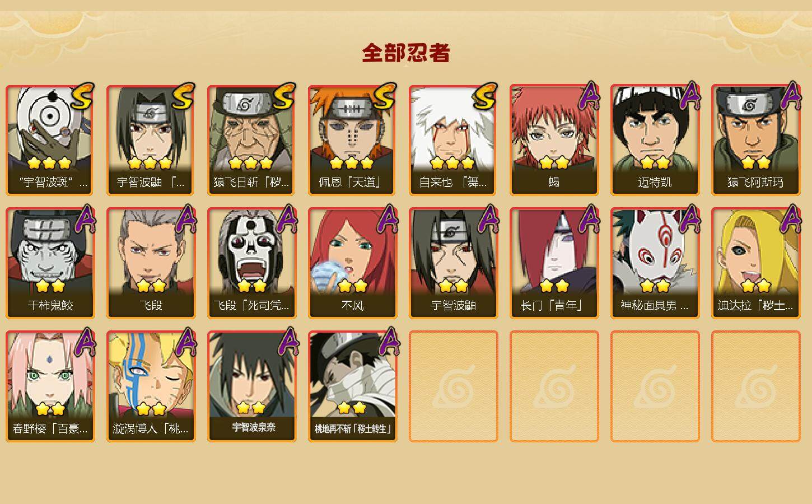Choose the 迈特凯 ninja card
812x504 pixels.
[x=655, y=140]
